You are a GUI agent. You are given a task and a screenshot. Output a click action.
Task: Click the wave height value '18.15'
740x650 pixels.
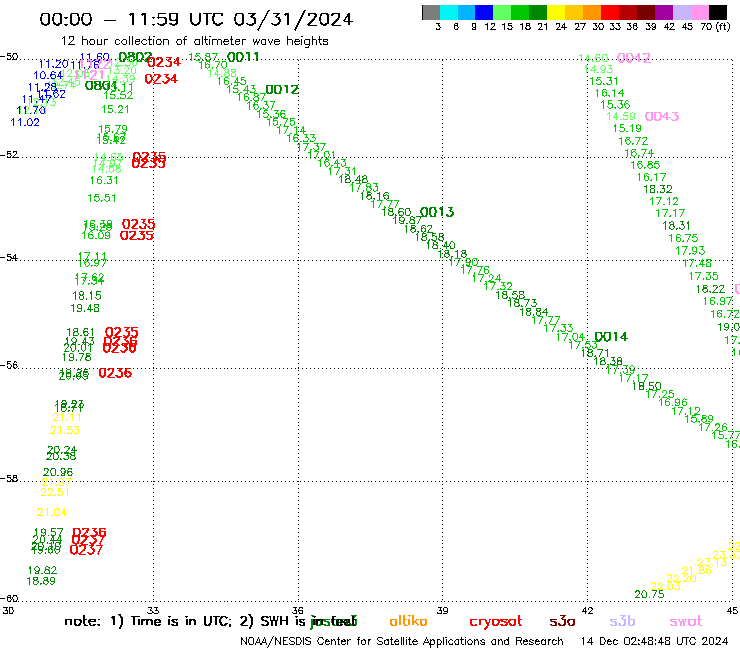point(87,296)
